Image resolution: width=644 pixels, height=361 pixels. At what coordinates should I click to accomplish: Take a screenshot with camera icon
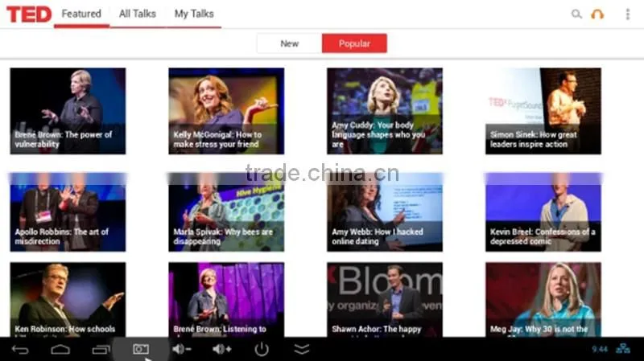tap(141, 349)
